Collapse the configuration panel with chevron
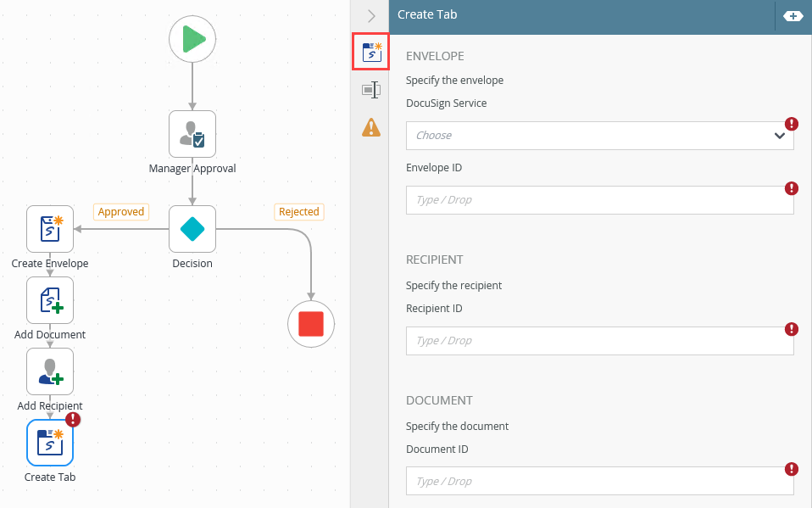Image resolution: width=812 pixels, height=508 pixels. pos(370,16)
